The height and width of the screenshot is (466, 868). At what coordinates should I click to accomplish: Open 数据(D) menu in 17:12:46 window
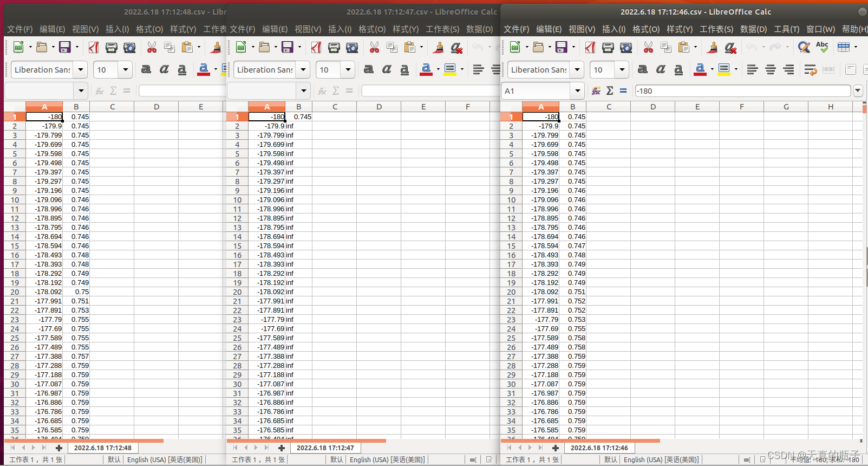753,29
